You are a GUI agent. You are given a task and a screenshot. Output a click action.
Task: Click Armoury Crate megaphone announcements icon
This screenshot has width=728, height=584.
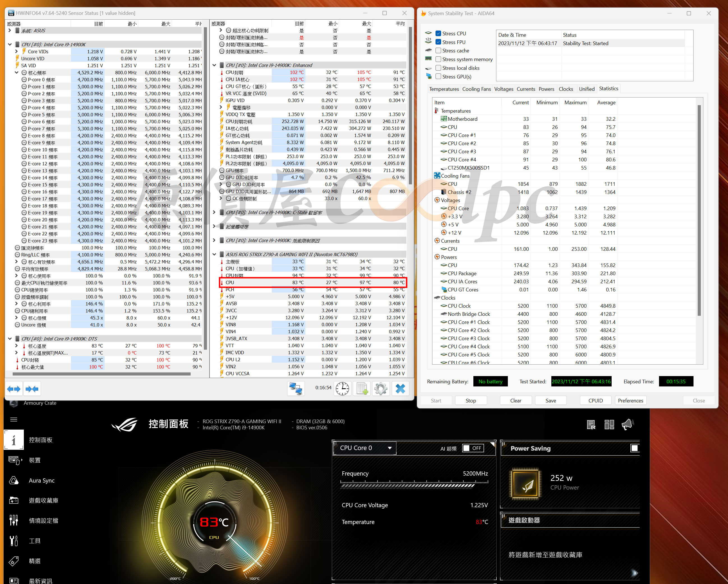[x=628, y=425]
